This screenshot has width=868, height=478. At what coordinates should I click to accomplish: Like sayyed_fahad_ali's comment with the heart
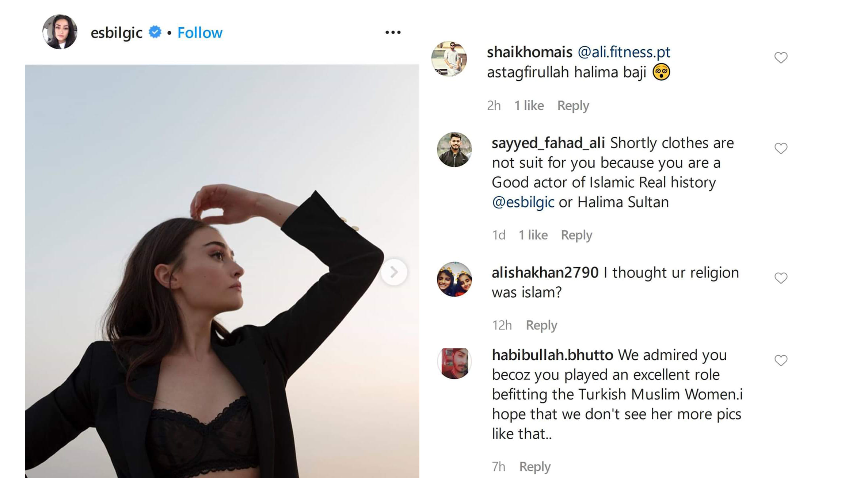(781, 149)
